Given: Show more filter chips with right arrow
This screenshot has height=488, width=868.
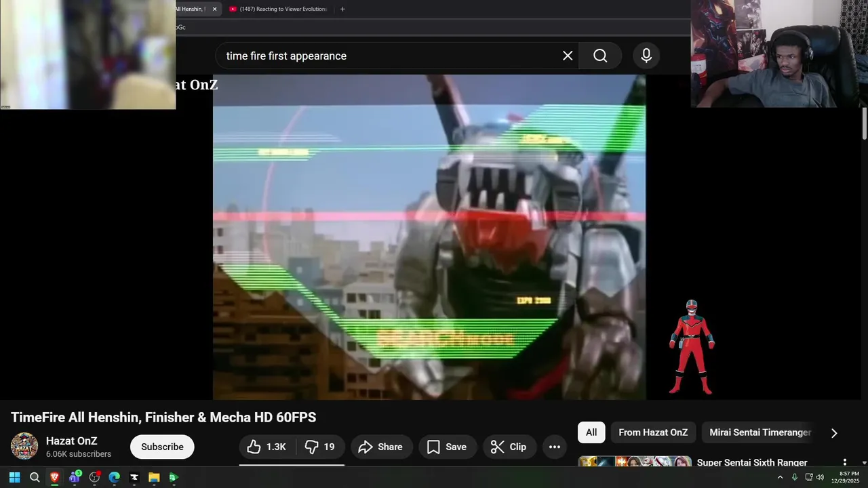Looking at the screenshot, I should [834, 432].
